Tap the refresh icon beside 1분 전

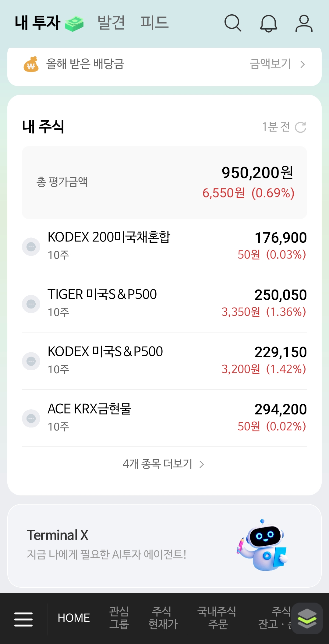point(300,127)
